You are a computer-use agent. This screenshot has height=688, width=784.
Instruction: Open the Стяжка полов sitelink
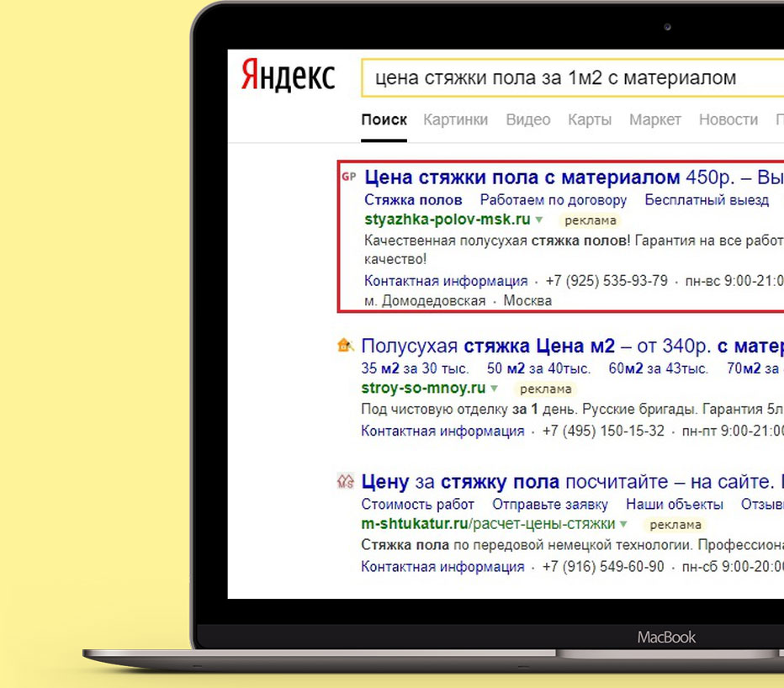[413, 200]
